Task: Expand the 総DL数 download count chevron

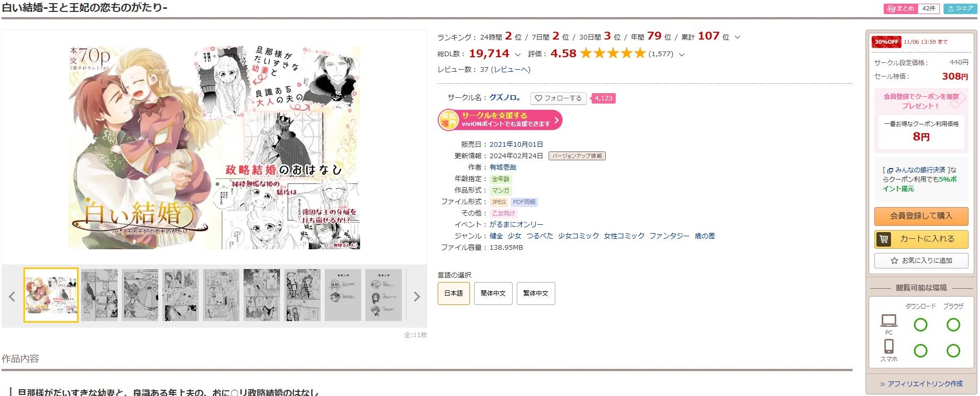Action: click(x=517, y=54)
